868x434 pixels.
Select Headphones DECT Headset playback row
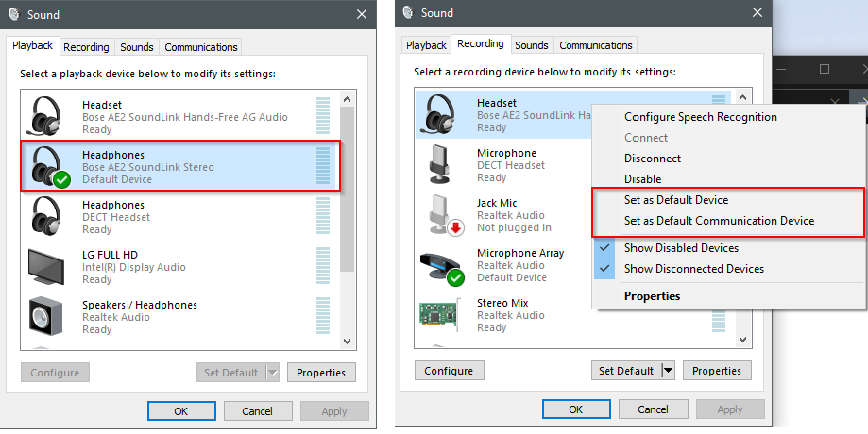[x=179, y=217]
